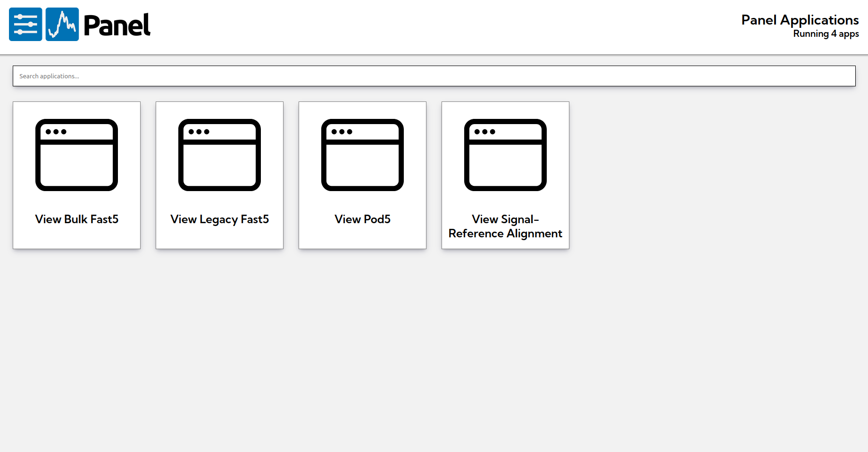The height and width of the screenshot is (452, 868).
Task: Open the View Legacy Fast5 window icon
Action: 219,155
